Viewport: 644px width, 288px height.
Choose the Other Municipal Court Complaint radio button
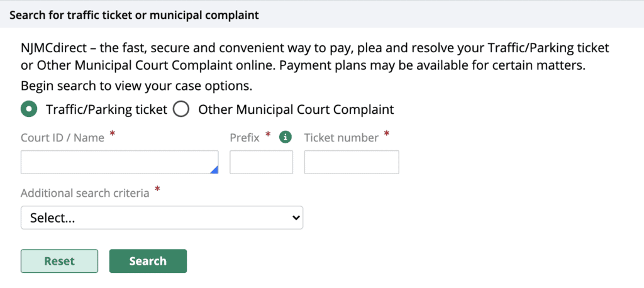tap(181, 109)
